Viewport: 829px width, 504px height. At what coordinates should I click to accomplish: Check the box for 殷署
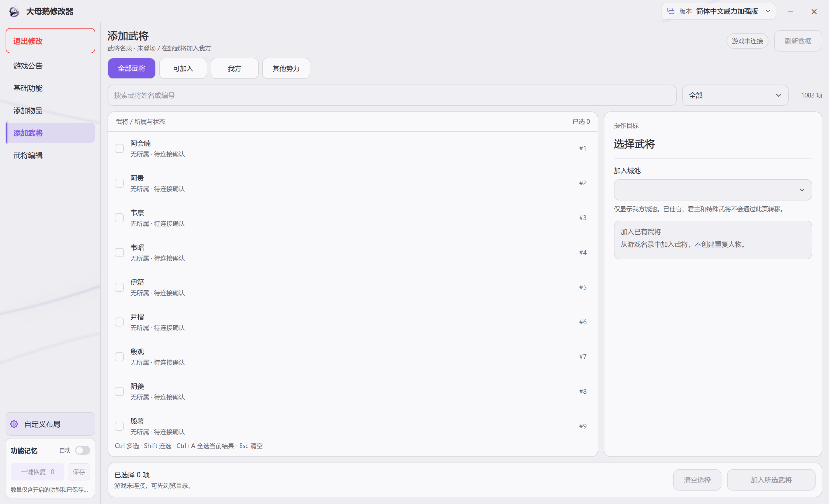point(119,426)
